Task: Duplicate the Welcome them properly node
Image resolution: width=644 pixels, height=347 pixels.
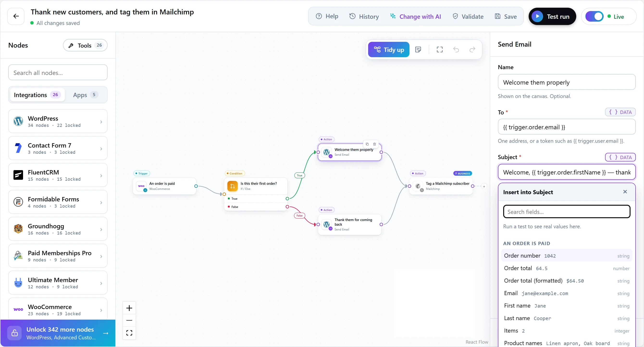Action: [x=367, y=144]
